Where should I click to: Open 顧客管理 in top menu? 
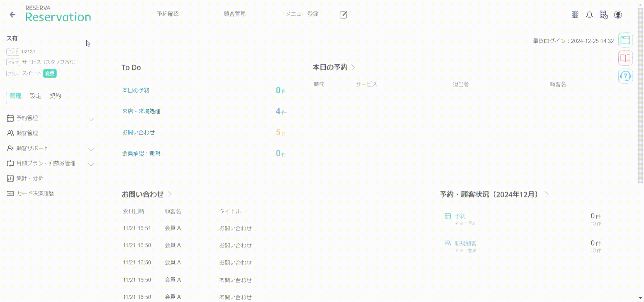(x=235, y=14)
